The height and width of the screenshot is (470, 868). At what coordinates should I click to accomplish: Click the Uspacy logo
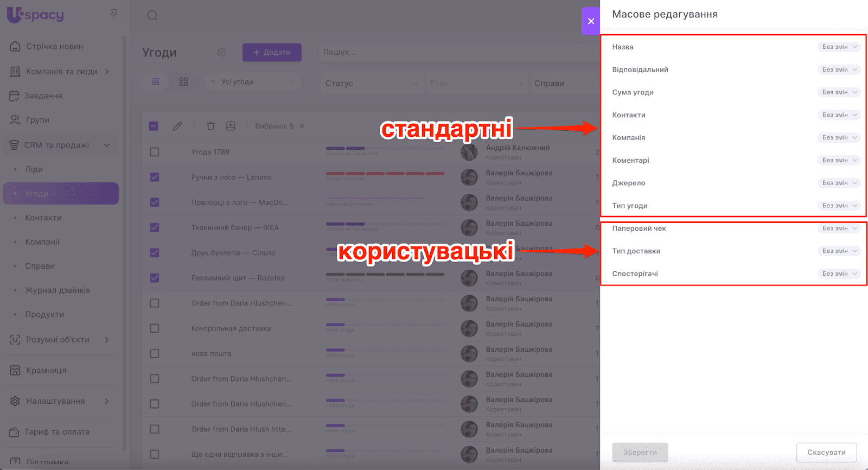(35, 15)
